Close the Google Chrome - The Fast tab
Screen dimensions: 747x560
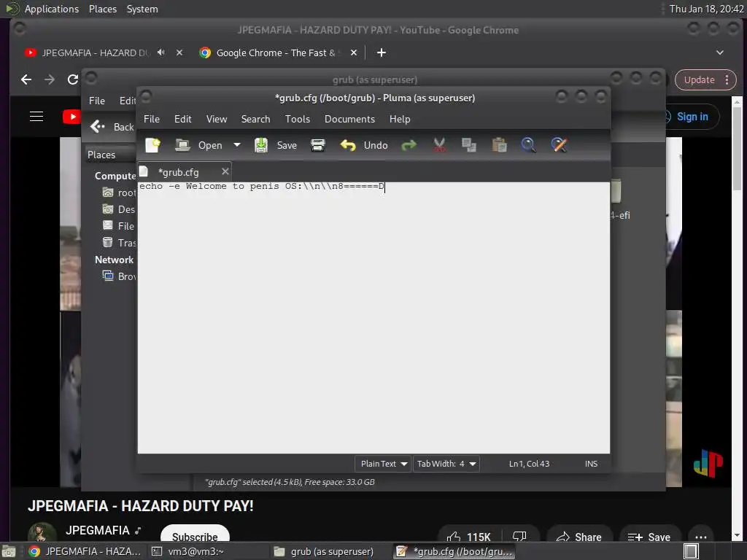click(354, 52)
